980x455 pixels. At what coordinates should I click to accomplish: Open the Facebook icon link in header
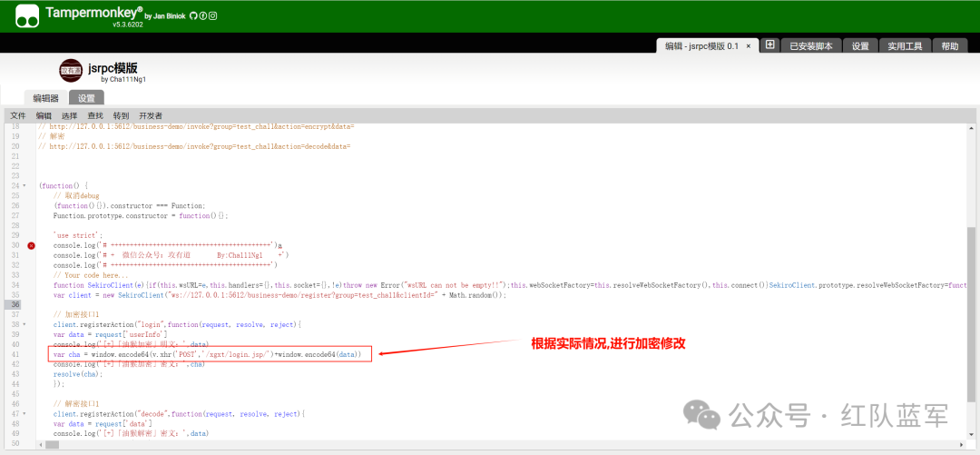204,16
